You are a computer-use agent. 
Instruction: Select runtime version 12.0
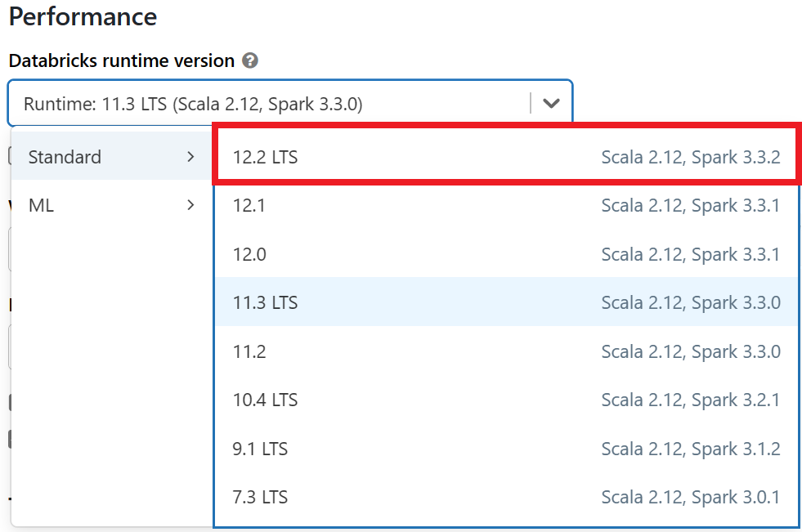pos(249,254)
